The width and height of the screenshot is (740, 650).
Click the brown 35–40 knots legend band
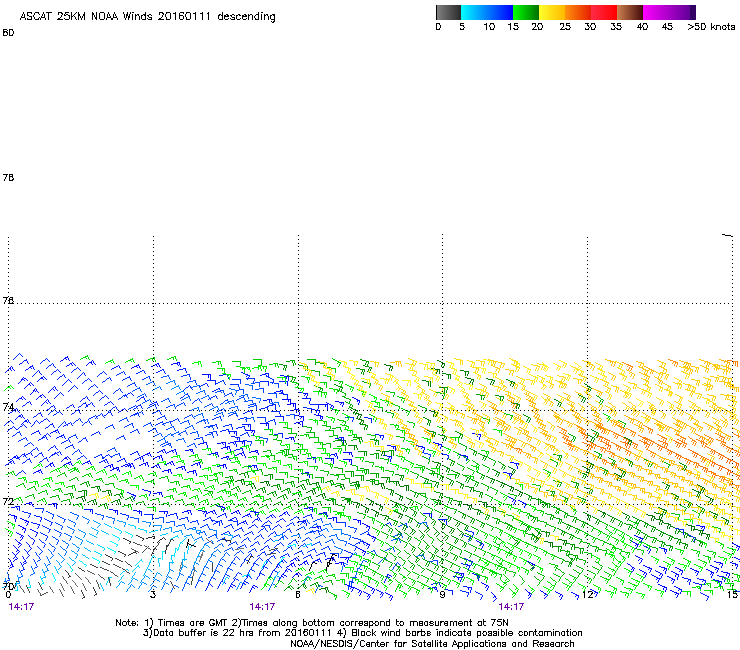point(630,12)
